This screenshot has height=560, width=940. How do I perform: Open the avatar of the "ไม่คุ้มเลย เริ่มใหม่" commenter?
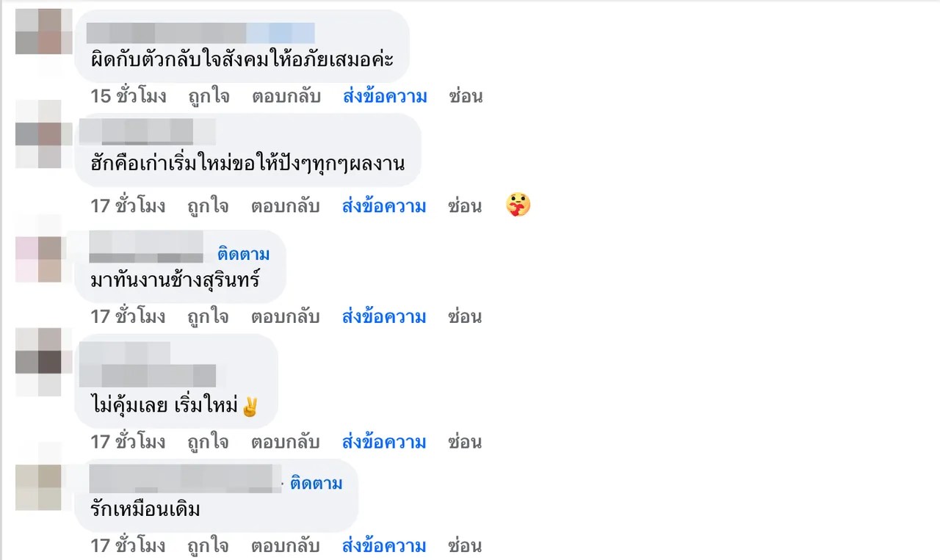tap(40, 362)
